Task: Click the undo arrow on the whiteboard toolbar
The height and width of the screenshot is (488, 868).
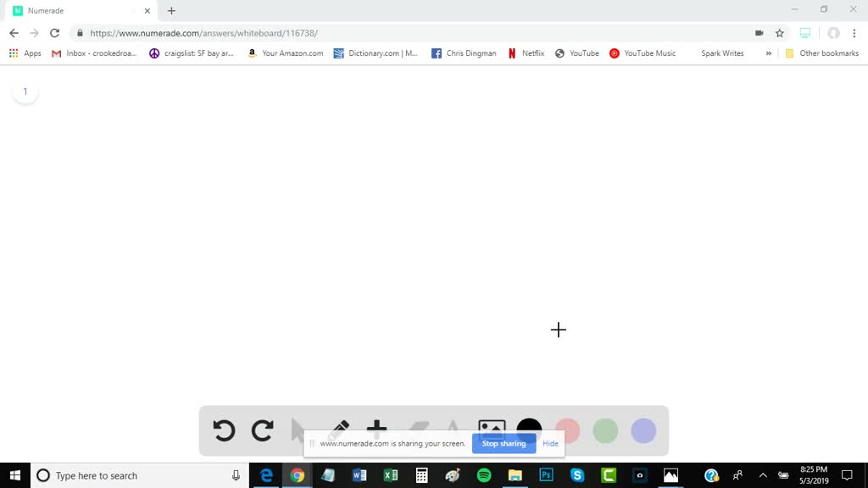Action: 224,430
